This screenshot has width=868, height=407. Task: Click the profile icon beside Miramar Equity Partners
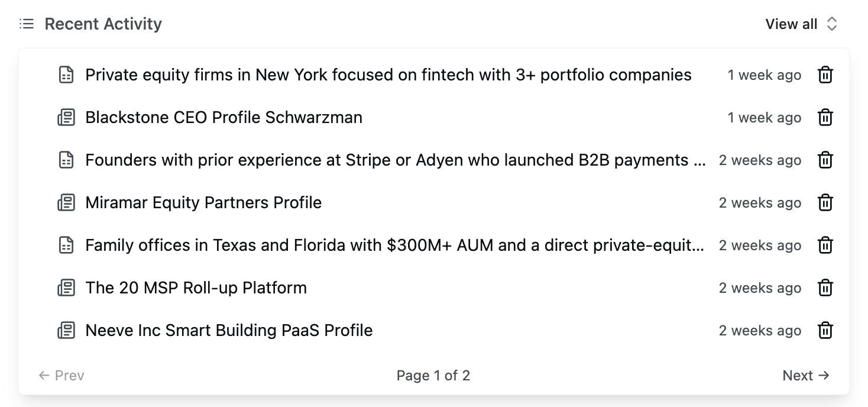tap(66, 202)
